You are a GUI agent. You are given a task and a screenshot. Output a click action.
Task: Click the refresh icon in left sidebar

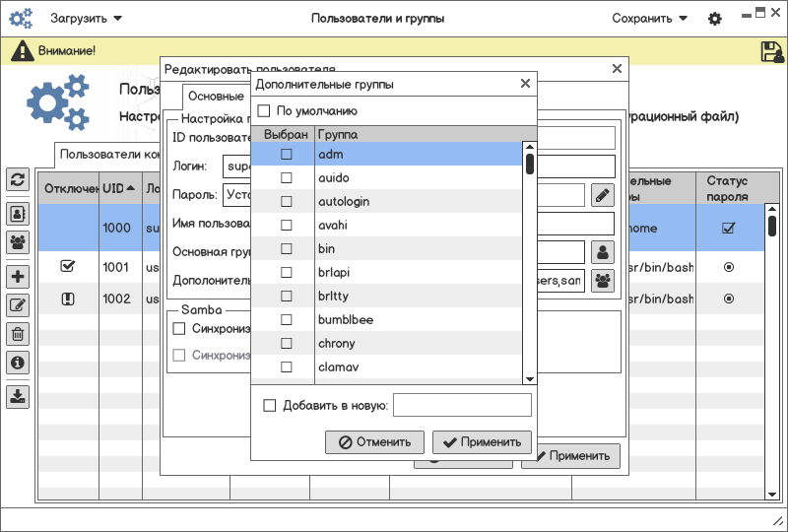pyautogui.click(x=17, y=179)
